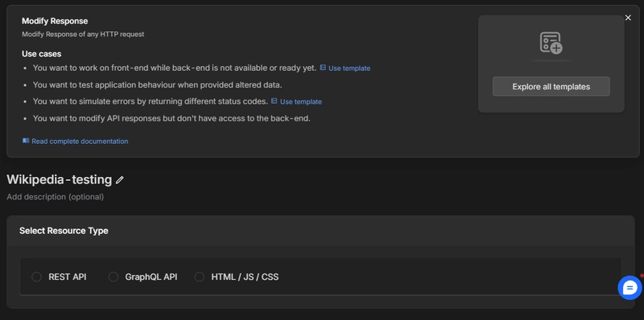Screen dimensions: 644x320
Task: Click template icon beside simulate errors case
Action: (x=275, y=101)
